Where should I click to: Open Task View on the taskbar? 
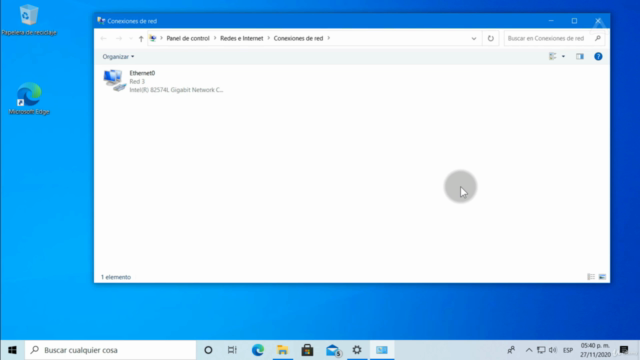pyautogui.click(x=232, y=350)
